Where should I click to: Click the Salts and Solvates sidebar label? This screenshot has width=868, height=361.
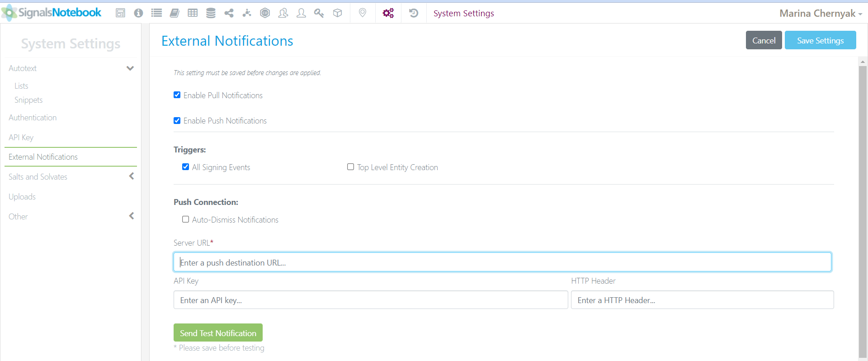(x=38, y=177)
